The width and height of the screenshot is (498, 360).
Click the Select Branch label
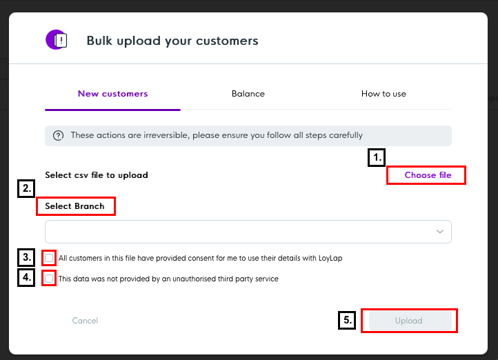tap(75, 206)
